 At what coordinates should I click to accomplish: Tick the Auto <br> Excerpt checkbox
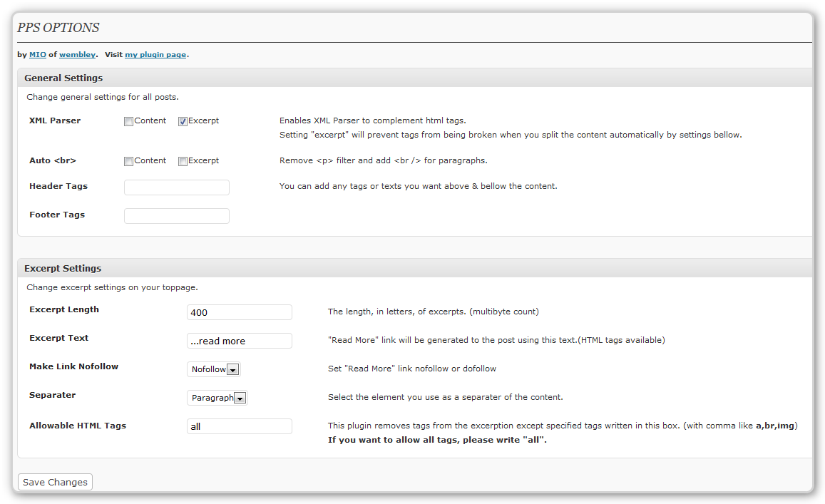(x=183, y=162)
